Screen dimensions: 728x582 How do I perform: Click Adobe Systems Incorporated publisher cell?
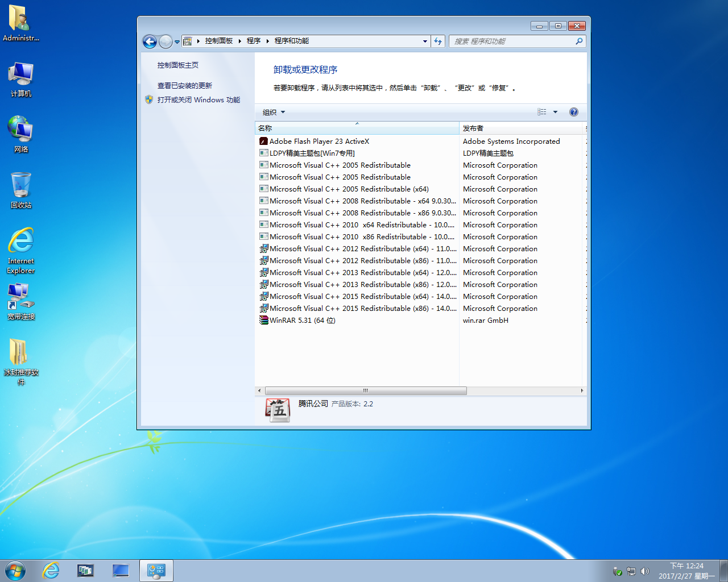[511, 141]
